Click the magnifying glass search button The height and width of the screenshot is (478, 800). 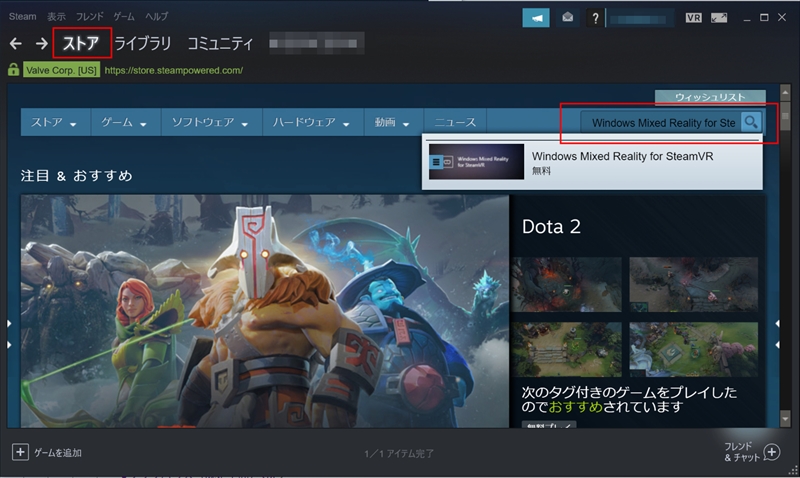tap(752, 122)
